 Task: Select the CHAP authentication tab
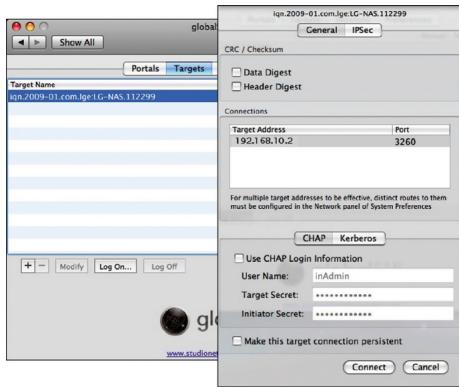pyautogui.click(x=314, y=238)
